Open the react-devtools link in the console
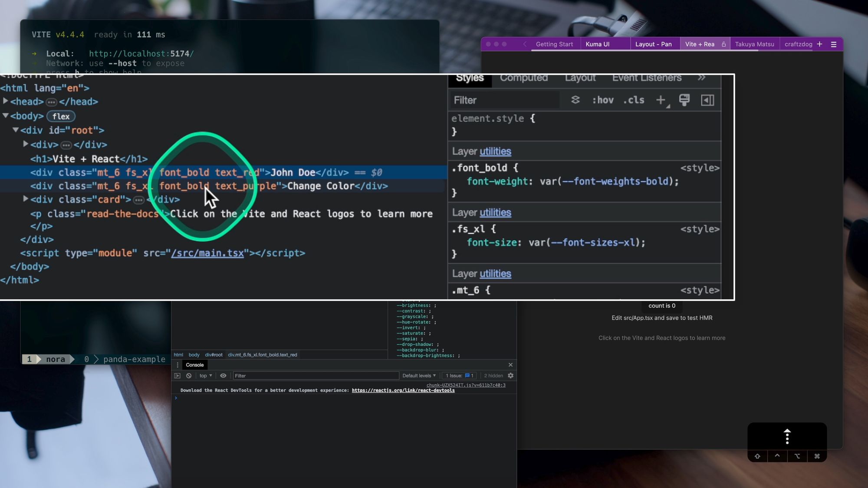The image size is (868, 488). [403, 390]
